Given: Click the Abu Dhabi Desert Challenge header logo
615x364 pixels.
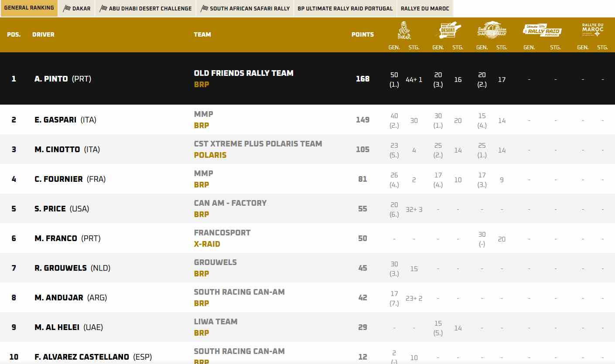Looking at the screenshot, I should click(x=448, y=30).
